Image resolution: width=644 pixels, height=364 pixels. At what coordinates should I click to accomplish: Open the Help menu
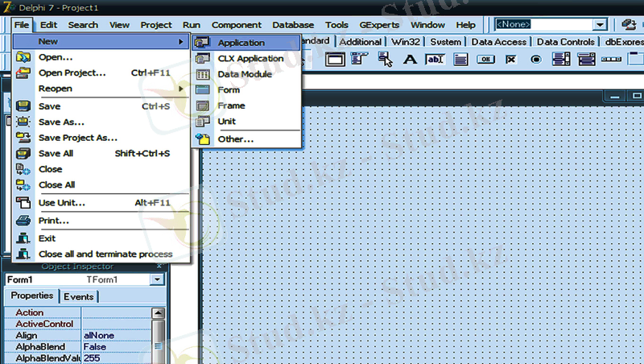pyautogui.click(x=465, y=25)
